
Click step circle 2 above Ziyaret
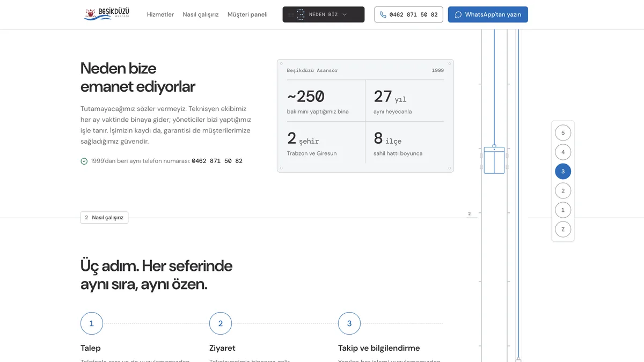(x=221, y=323)
